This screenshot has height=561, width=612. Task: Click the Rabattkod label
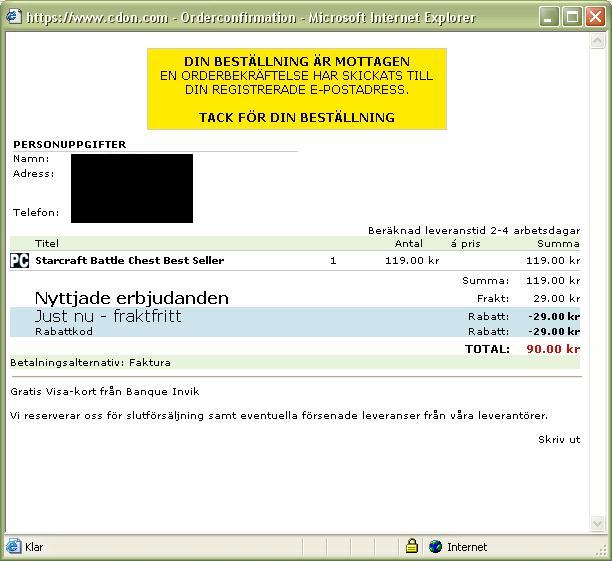64,331
